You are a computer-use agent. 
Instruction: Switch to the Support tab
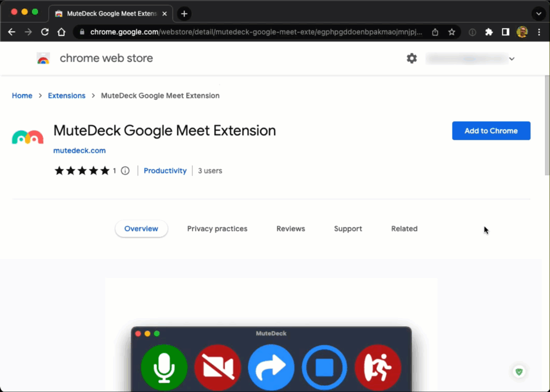click(348, 229)
